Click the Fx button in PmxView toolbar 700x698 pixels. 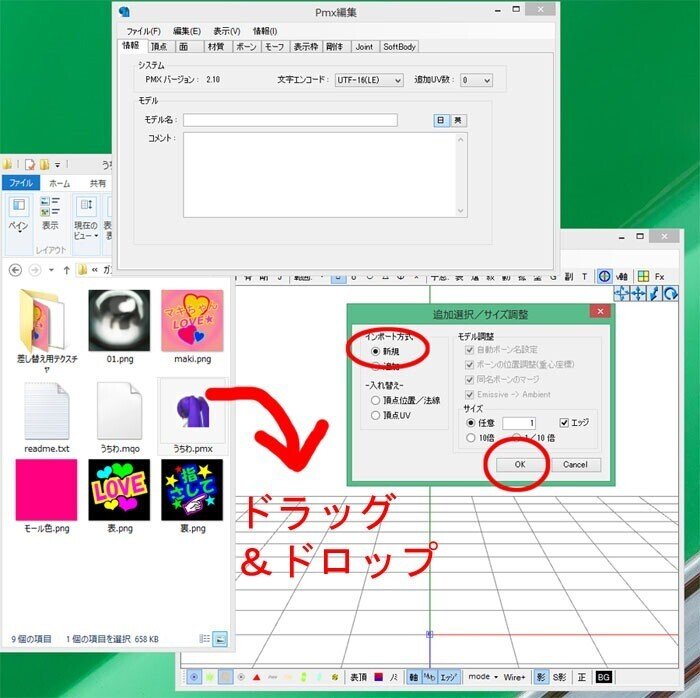(x=659, y=277)
